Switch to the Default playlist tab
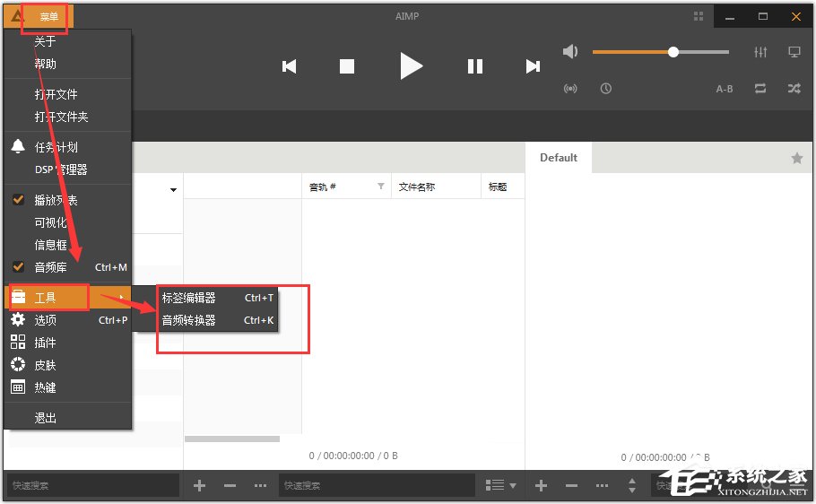Viewport: 816px width, 504px height. 558,158
